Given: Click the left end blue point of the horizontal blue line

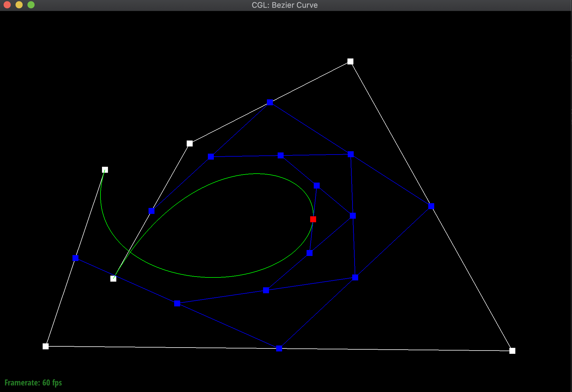Looking at the screenshot, I should (211, 157).
